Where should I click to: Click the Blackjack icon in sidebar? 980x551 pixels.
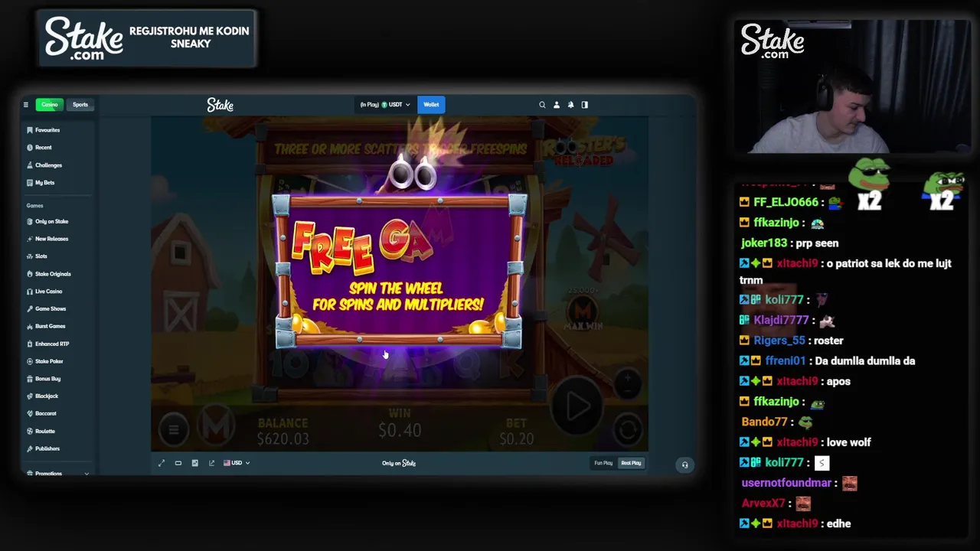click(x=29, y=396)
